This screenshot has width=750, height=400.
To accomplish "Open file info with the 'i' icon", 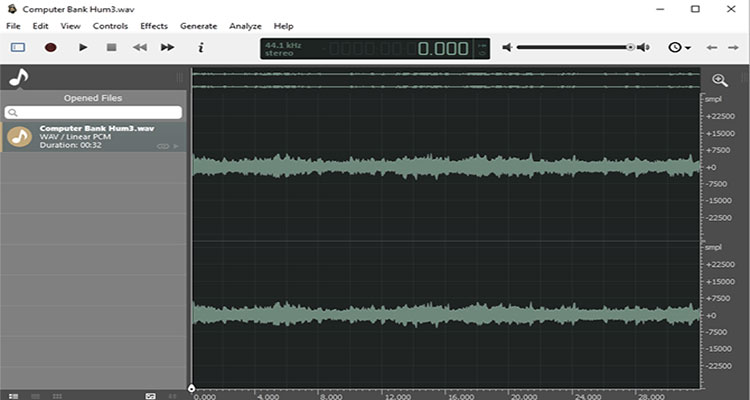I will tap(201, 47).
